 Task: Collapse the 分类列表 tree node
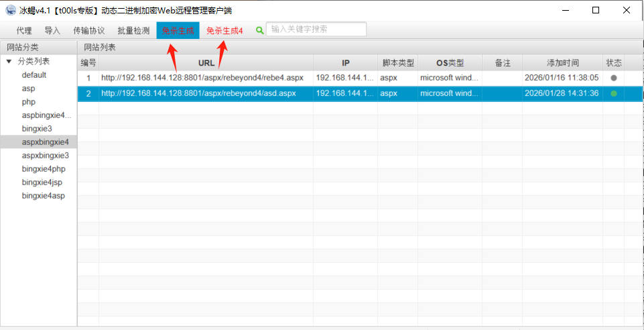[9, 62]
